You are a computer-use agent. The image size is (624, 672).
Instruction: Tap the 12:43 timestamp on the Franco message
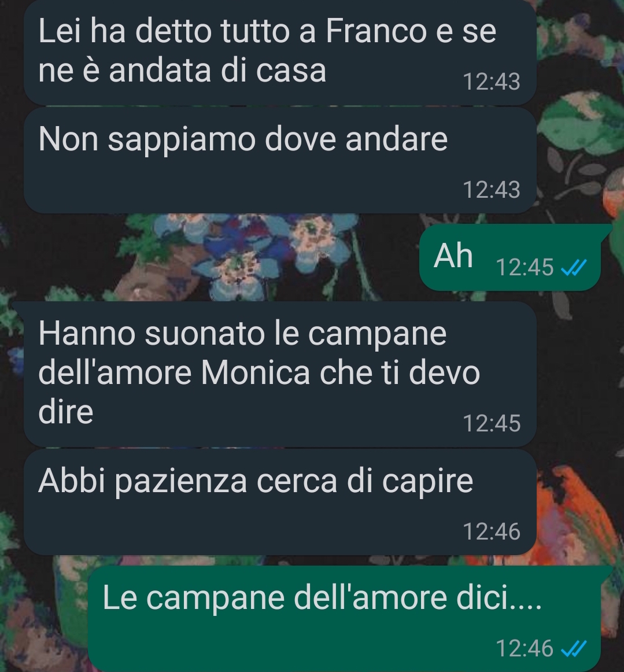coord(492,81)
